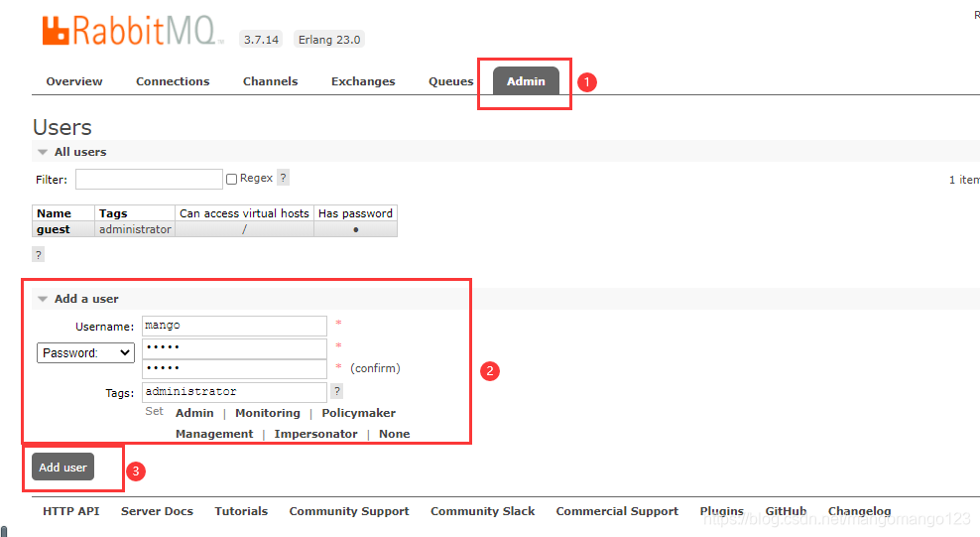Click the Has password column header

tap(355, 213)
